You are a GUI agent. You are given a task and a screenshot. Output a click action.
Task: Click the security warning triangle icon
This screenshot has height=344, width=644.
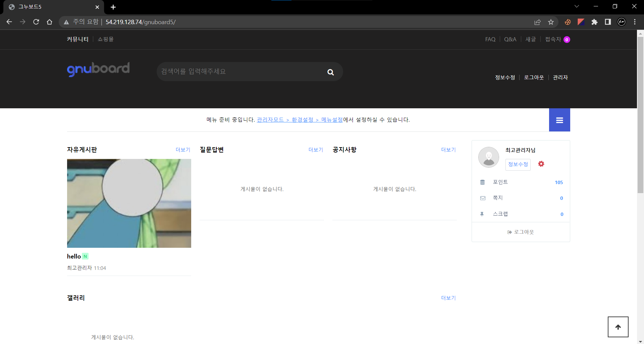tap(66, 22)
